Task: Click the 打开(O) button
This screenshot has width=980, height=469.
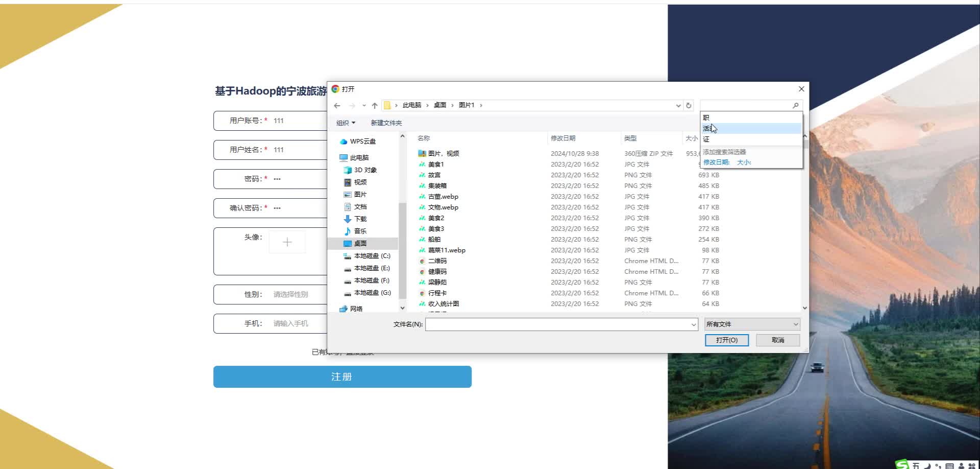Action: click(727, 340)
